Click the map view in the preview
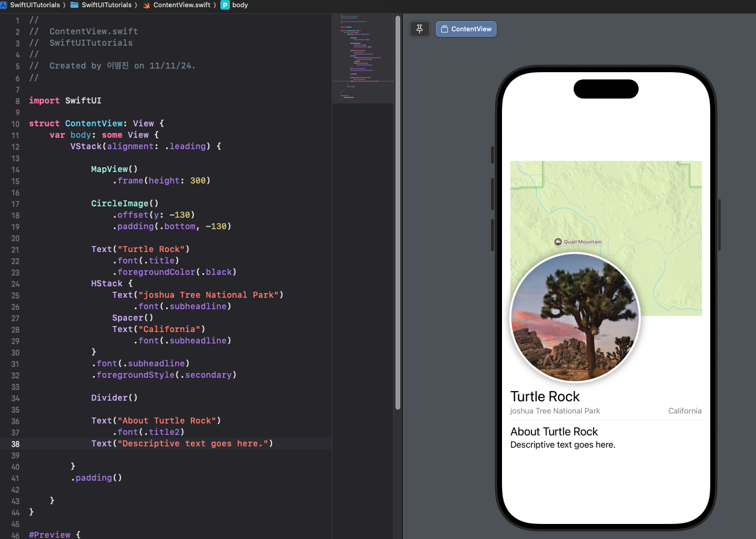Viewport: 756px width, 539px height. 606,238
